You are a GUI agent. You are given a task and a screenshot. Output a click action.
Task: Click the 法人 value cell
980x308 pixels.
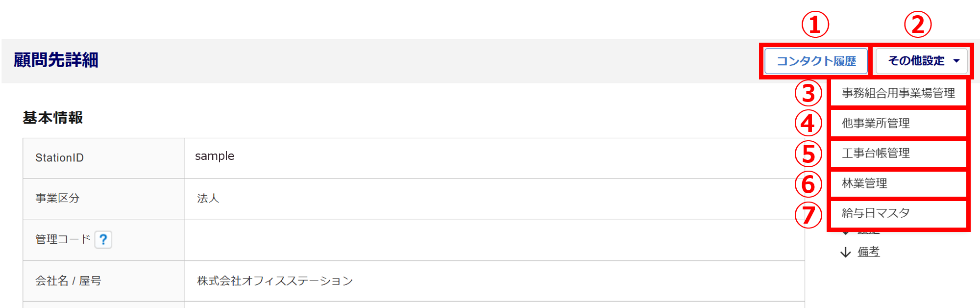tap(208, 198)
